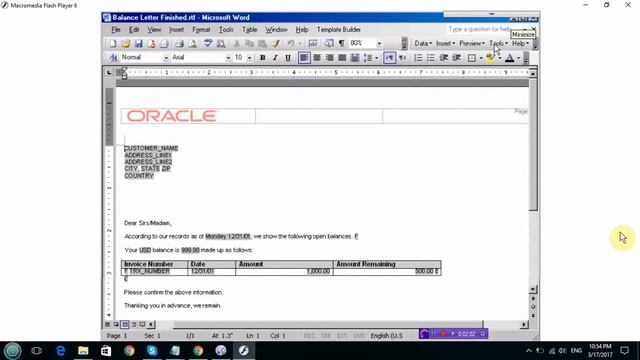
Task: Click the Cut scissors icon
Action: point(236,43)
